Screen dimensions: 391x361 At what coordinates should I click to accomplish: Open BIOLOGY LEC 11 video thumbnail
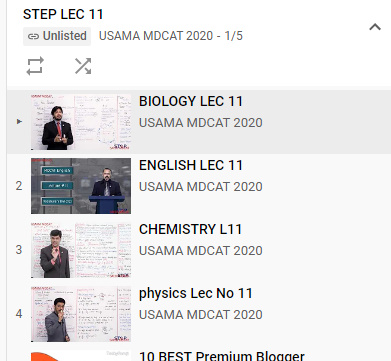81,122
